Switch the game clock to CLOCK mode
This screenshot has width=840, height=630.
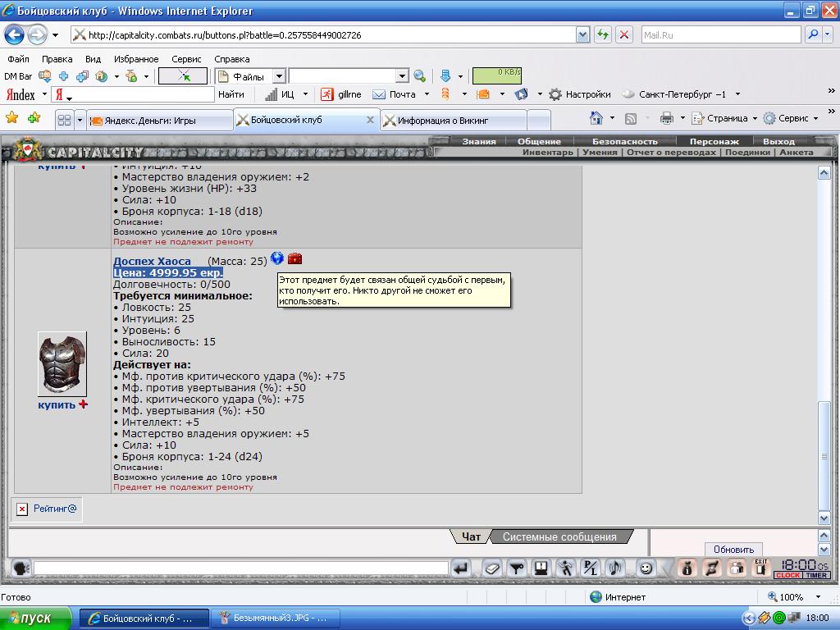[787, 575]
